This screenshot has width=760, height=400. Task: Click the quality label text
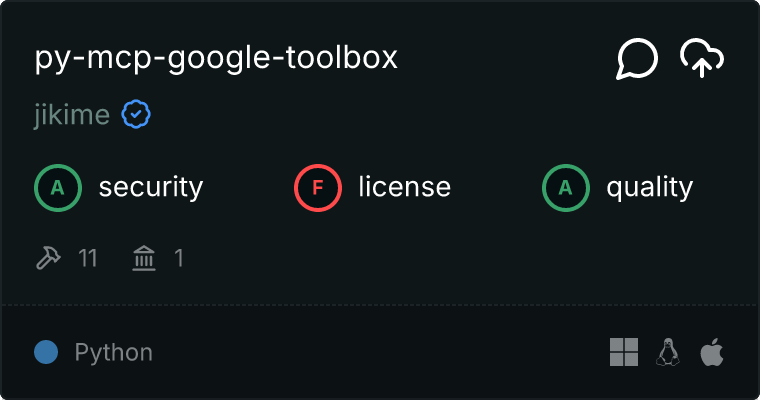click(x=650, y=187)
